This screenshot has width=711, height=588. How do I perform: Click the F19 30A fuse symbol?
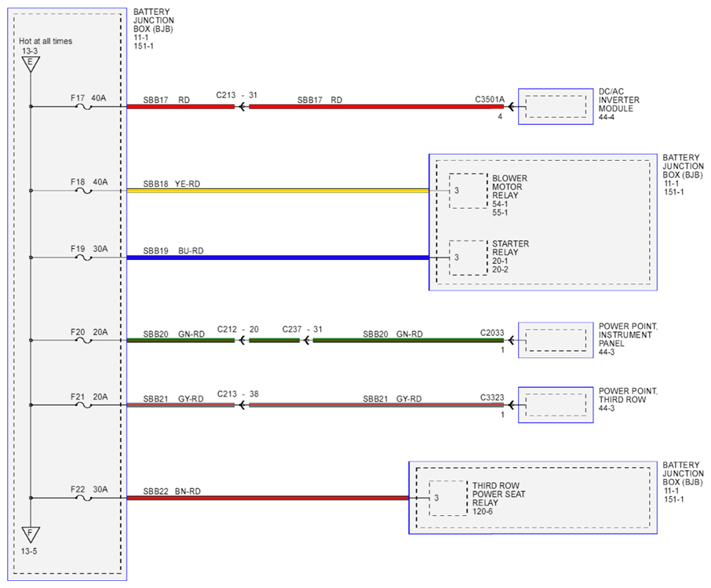pyautogui.click(x=83, y=257)
